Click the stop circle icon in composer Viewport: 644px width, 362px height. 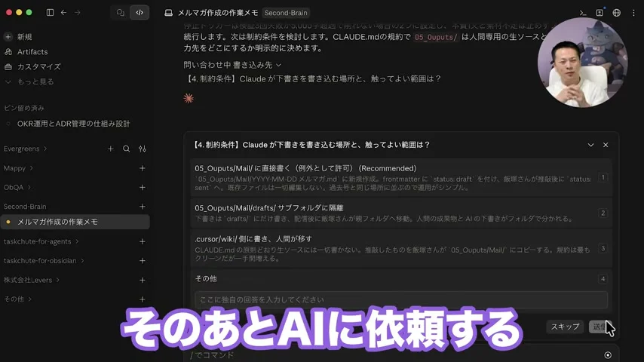click(608, 355)
